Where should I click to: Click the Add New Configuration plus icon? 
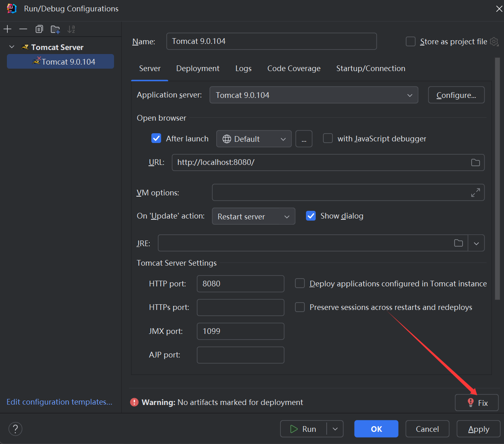[8, 29]
